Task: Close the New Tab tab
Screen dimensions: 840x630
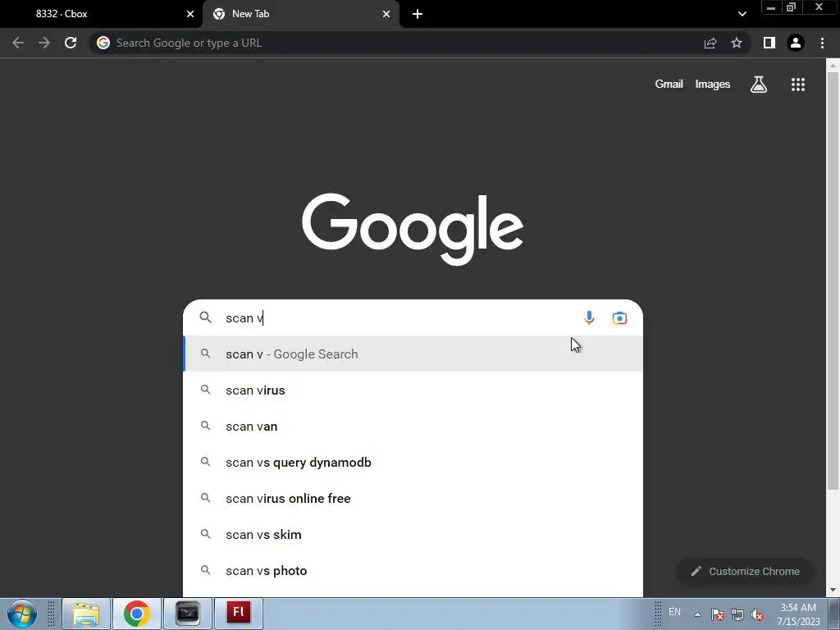Action: click(x=386, y=14)
